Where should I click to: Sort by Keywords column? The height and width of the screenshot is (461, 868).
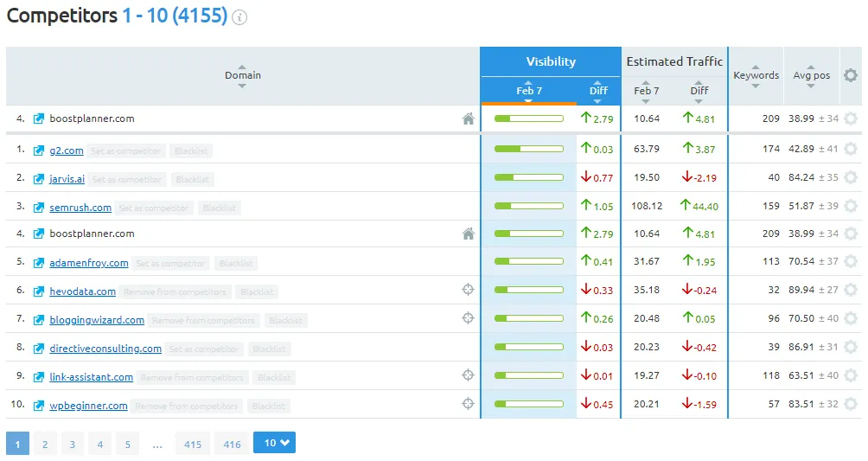(756, 76)
